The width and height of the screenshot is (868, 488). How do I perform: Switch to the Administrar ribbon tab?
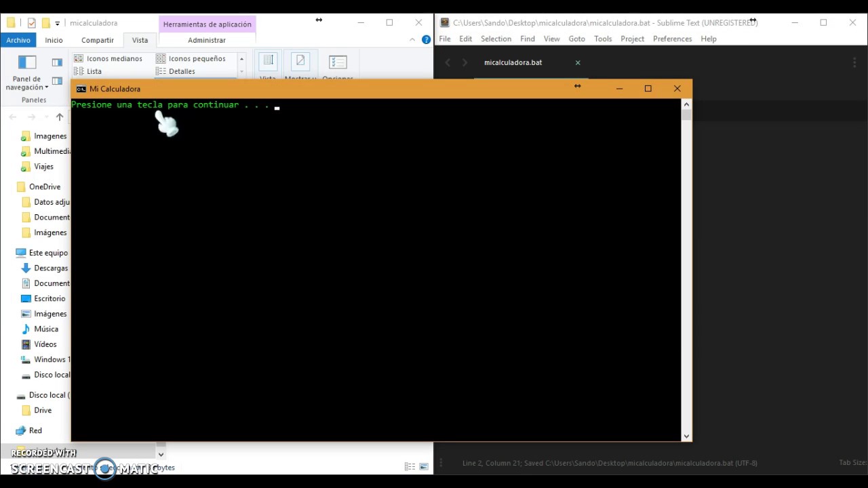click(207, 40)
